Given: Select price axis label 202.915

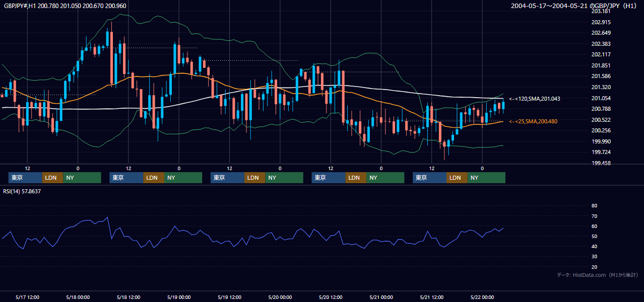Looking at the screenshot, I should pyautogui.click(x=601, y=22).
